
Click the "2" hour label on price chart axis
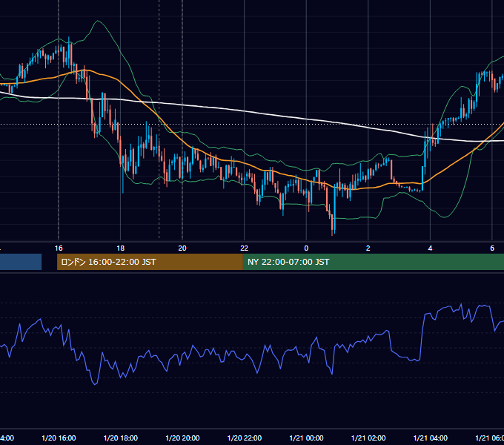[x=368, y=248]
